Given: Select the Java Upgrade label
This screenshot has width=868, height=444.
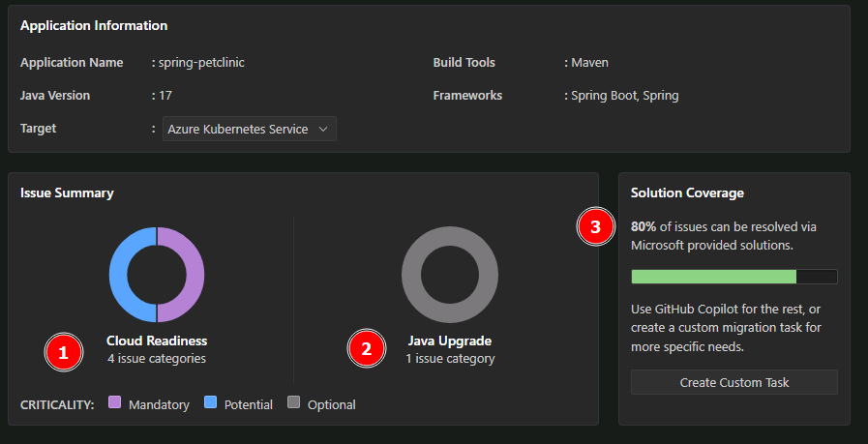Looking at the screenshot, I should pyautogui.click(x=450, y=340).
